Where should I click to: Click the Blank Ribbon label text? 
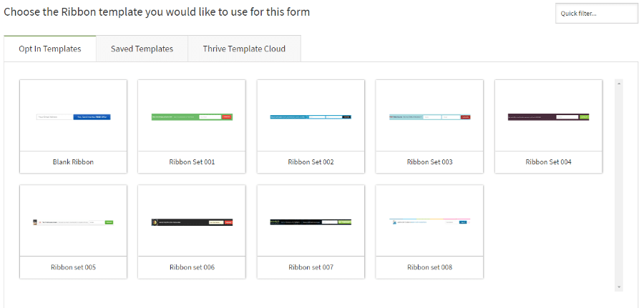coord(73,162)
